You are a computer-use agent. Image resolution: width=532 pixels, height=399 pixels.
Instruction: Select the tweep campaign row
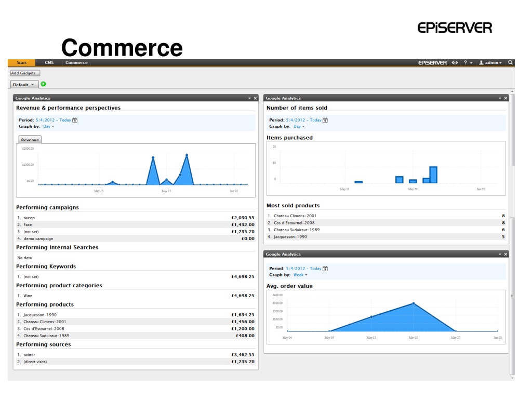pos(136,218)
